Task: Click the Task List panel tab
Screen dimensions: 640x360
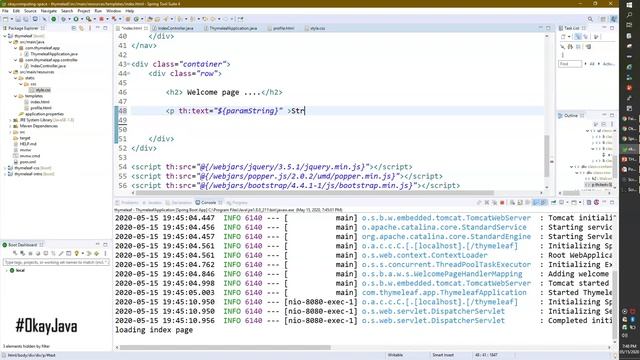Action: point(571,28)
